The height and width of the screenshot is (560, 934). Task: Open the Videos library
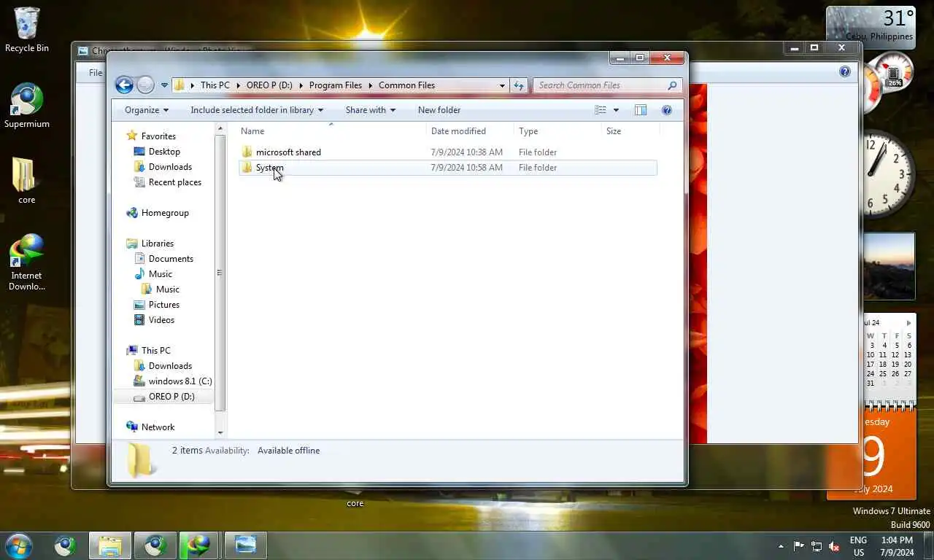[x=161, y=320]
